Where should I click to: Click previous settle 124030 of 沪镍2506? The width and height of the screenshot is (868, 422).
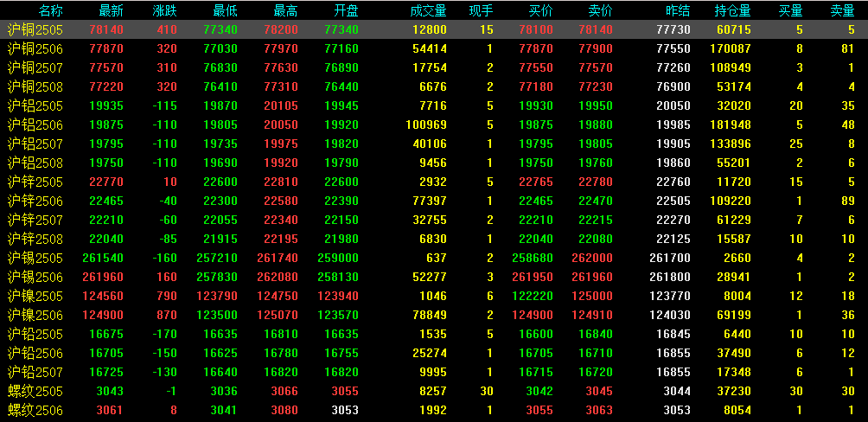670,316
